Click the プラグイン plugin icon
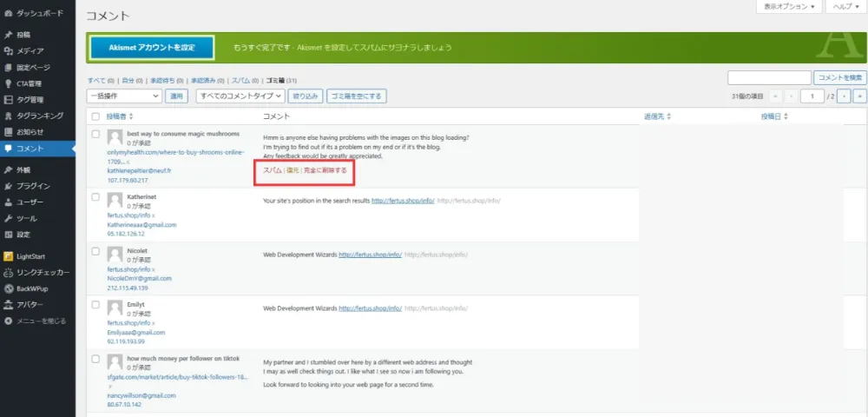Image resolution: width=868 pixels, height=417 pixels. point(9,186)
